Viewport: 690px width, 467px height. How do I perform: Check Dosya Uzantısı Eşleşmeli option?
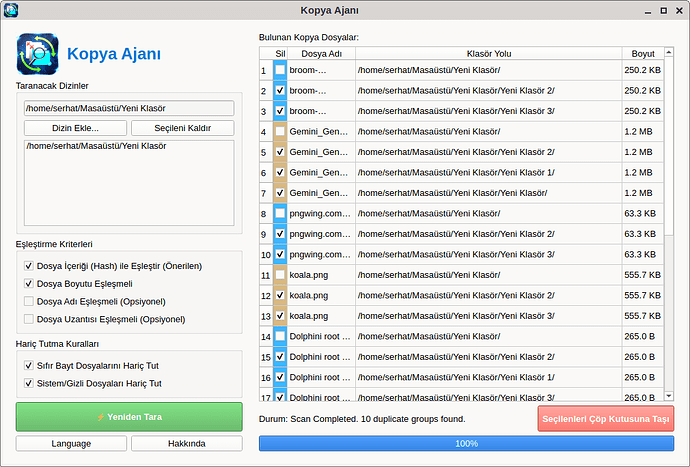point(28,319)
